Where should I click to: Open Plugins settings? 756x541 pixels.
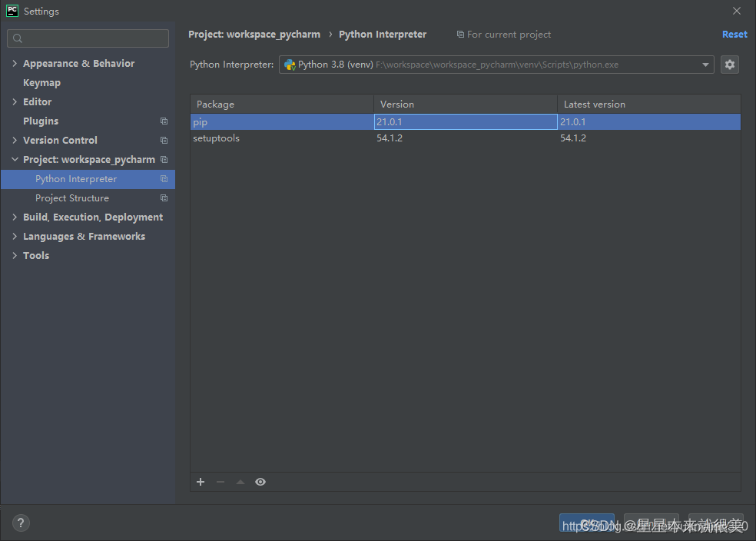41,121
